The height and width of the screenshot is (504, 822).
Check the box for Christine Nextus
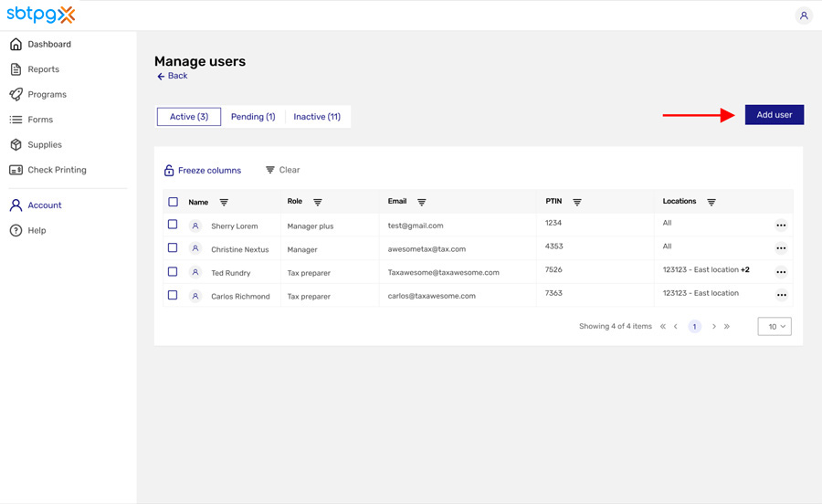pyautogui.click(x=173, y=247)
